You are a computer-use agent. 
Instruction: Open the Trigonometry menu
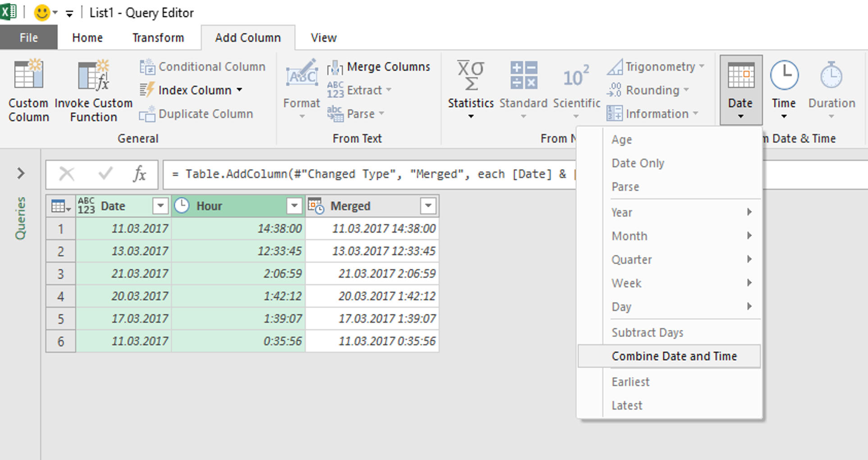point(656,67)
